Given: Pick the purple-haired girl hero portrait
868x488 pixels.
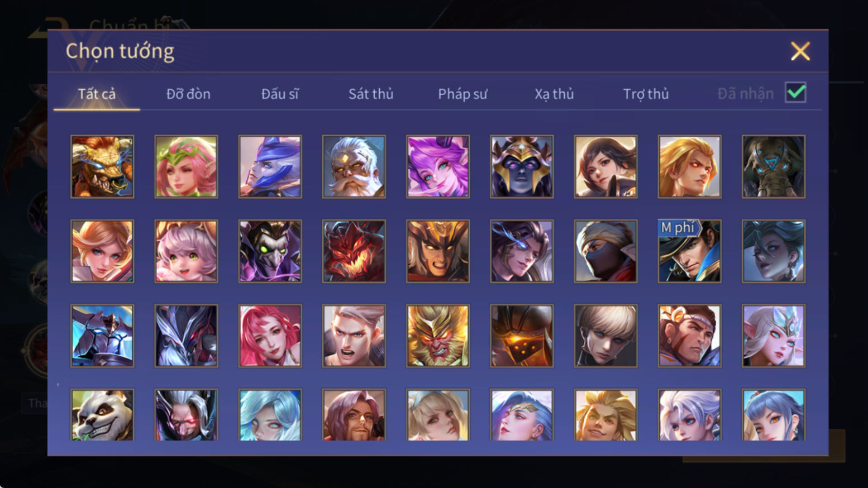Looking at the screenshot, I should pos(438,166).
